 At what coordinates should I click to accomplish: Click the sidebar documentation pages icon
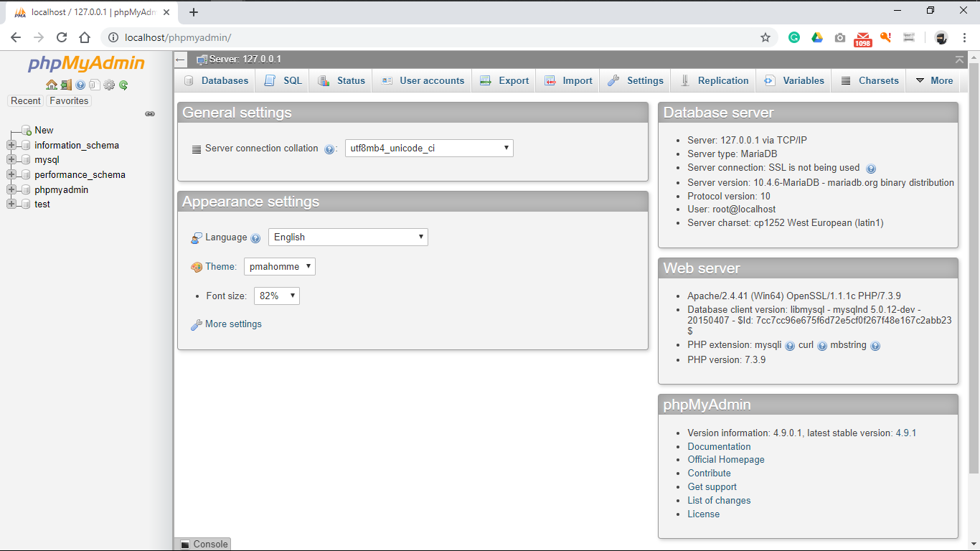(94, 85)
